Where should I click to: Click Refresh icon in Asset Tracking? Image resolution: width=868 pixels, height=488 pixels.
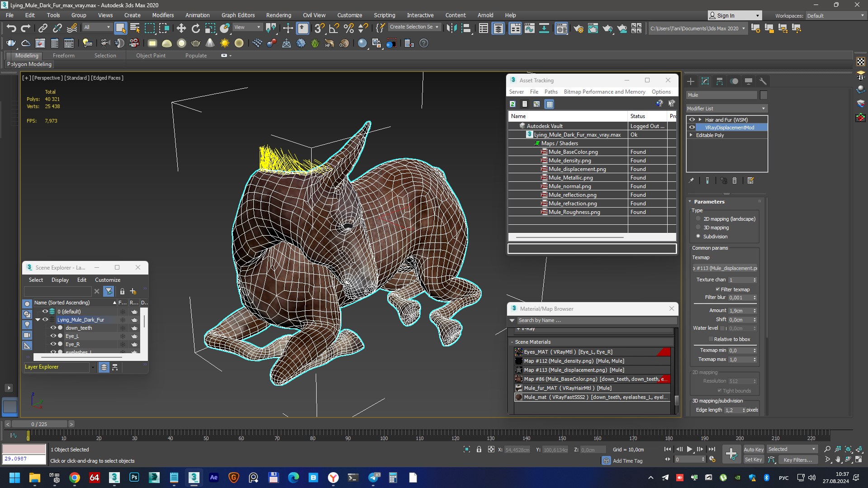pyautogui.click(x=512, y=104)
